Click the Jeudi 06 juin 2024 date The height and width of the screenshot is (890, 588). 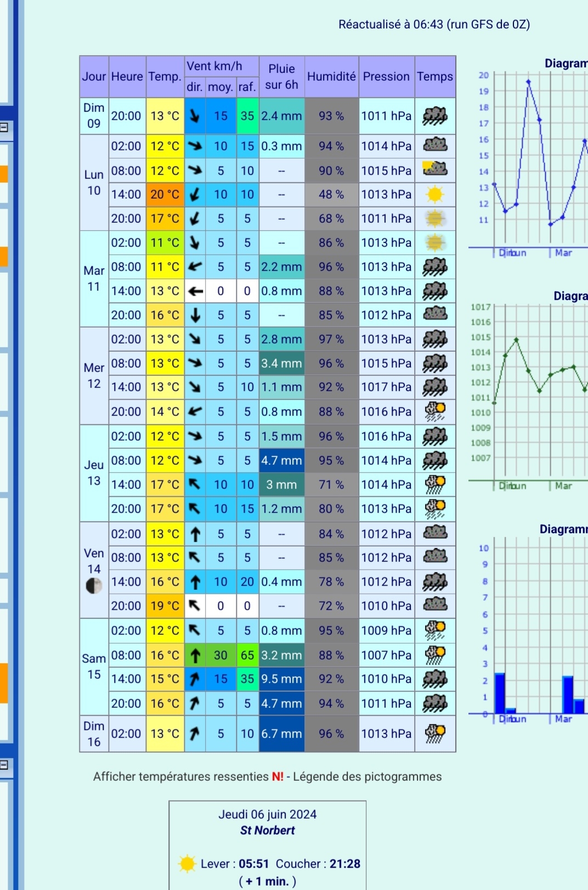pyautogui.click(x=268, y=814)
